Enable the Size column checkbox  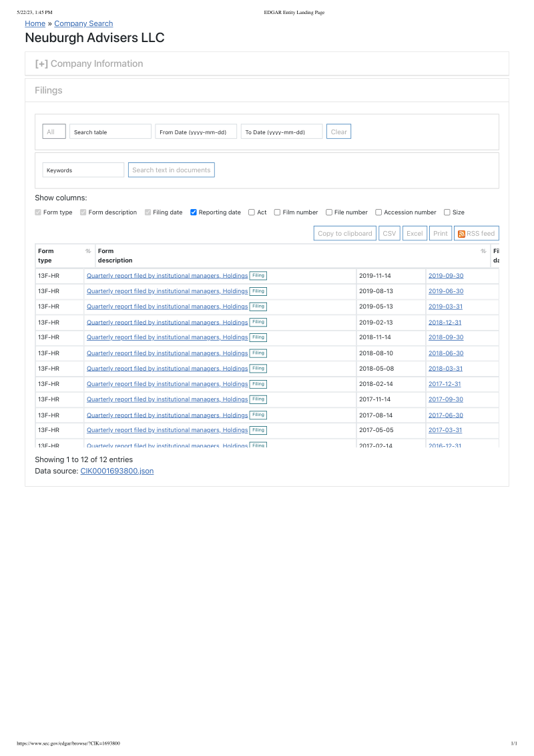click(447, 212)
